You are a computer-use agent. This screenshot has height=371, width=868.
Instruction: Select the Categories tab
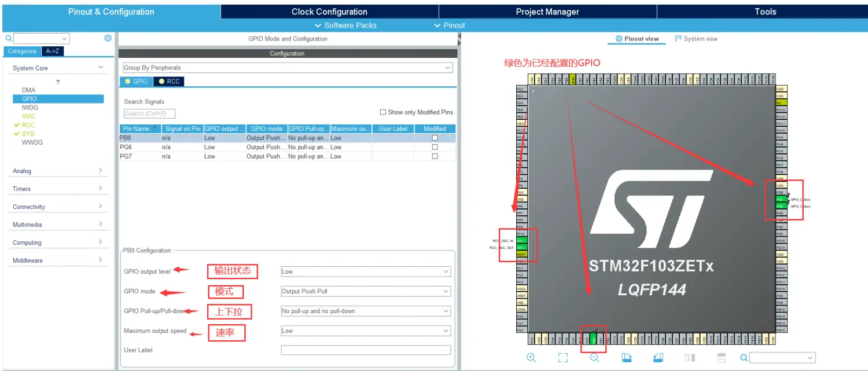[x=22, y=51]
